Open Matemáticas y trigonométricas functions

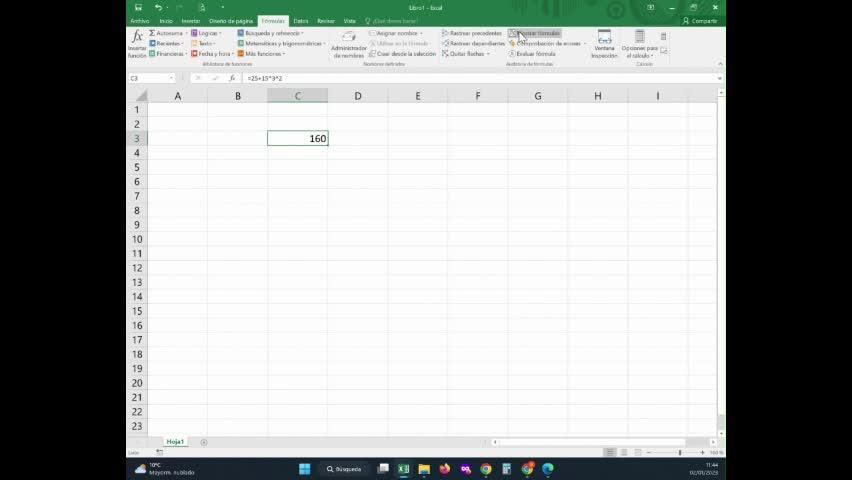[x=281, y=43]
